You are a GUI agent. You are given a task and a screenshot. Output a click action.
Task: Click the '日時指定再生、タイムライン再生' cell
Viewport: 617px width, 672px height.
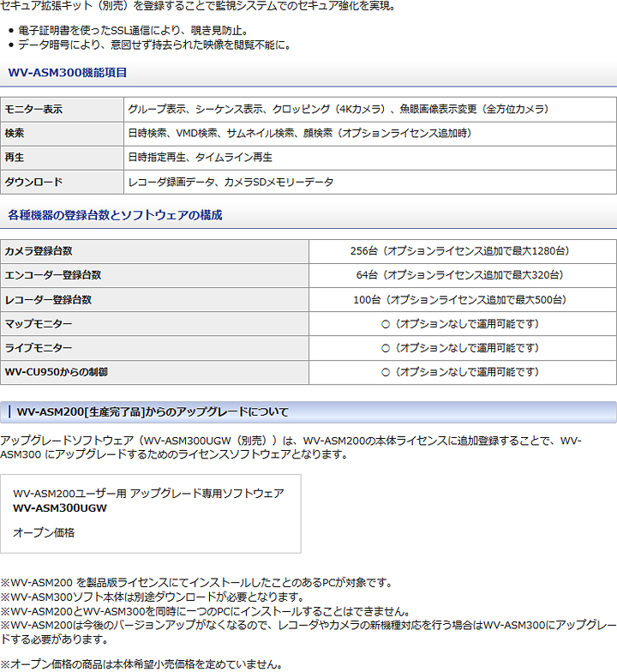370,158
